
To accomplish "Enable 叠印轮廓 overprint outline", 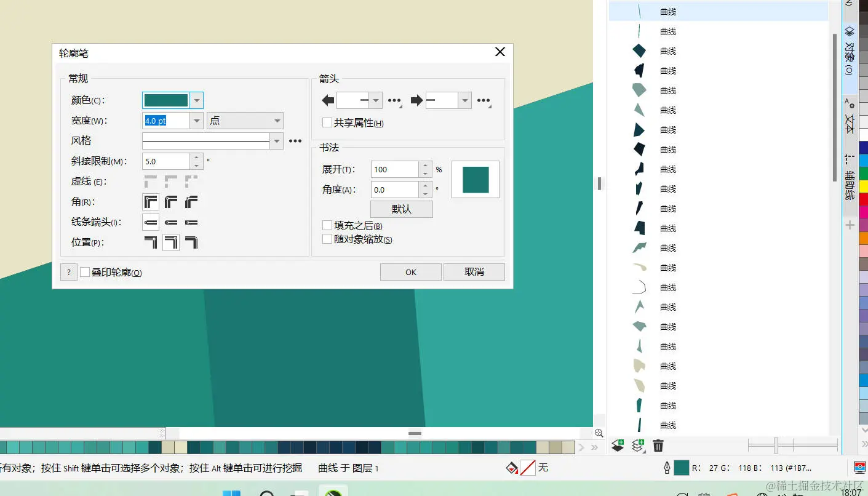I will (85, 272).
